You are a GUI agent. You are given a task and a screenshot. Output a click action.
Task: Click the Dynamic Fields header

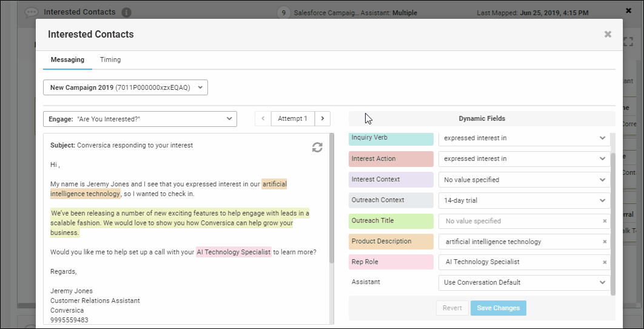(x=481, y=118)
